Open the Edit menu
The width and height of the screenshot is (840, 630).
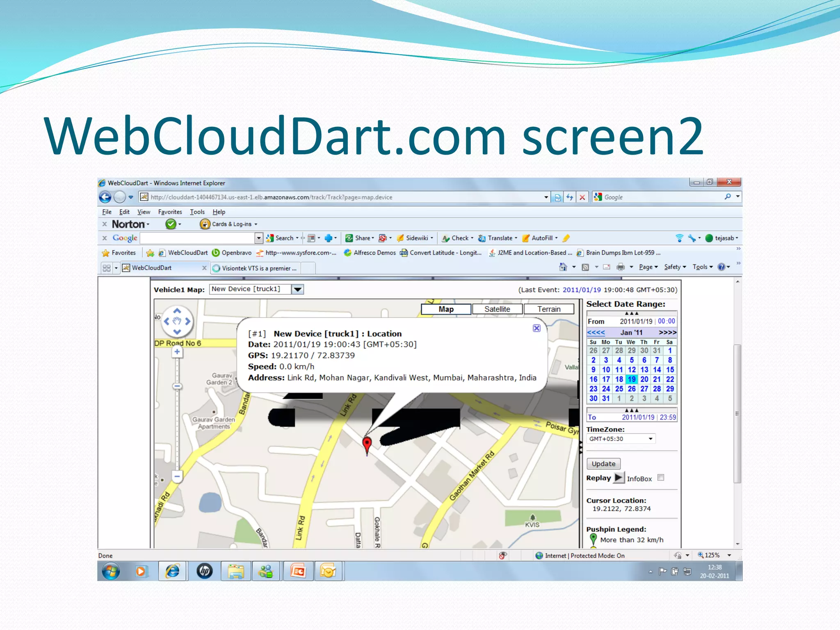124,212
